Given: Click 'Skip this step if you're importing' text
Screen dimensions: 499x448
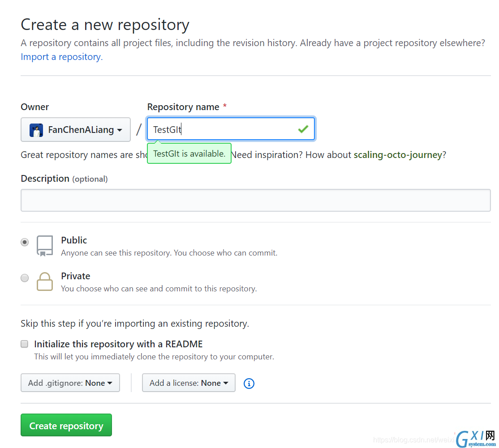Looking at the screenshot, I should (x=135, y=324).
